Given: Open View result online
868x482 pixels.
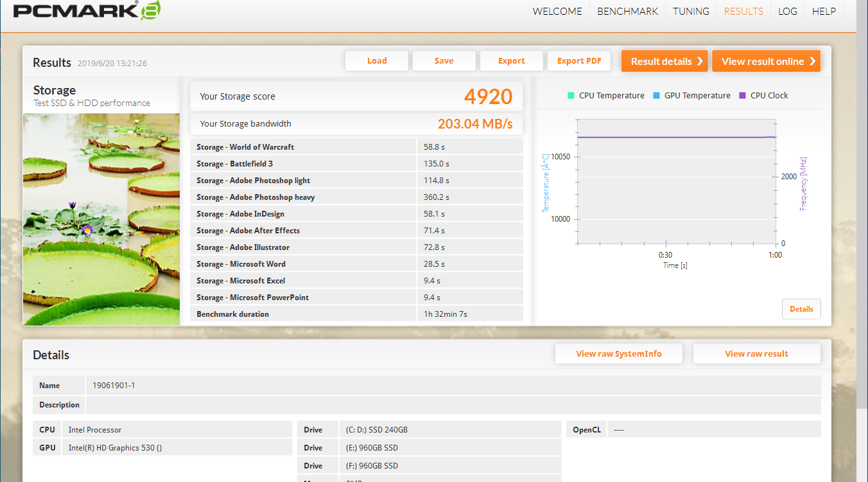Looking at the screenshot, I should [766, 62].
